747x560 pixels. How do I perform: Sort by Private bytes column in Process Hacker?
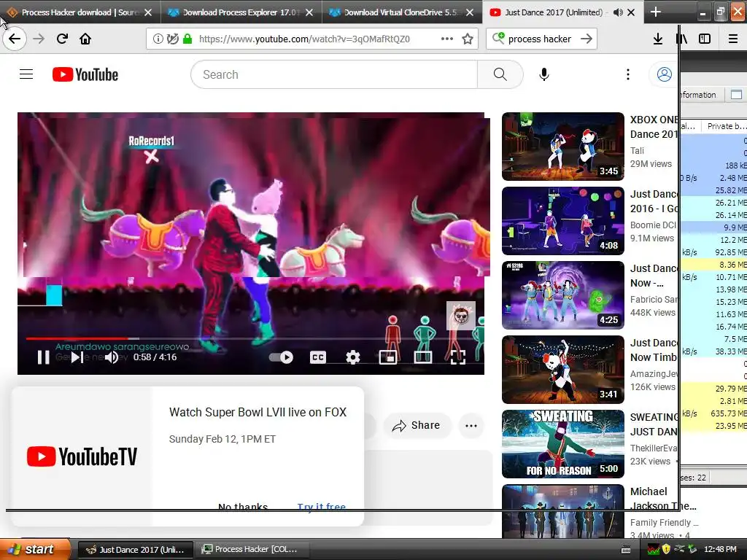[x=724, y=126]
